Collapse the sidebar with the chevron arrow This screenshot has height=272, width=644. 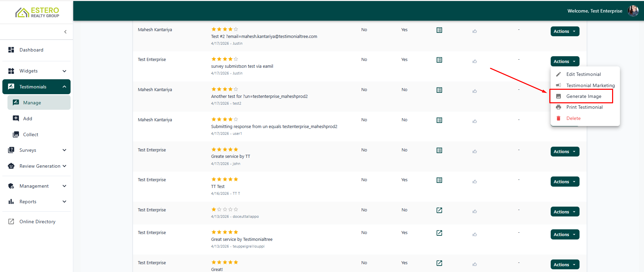(x=65, y=32)
